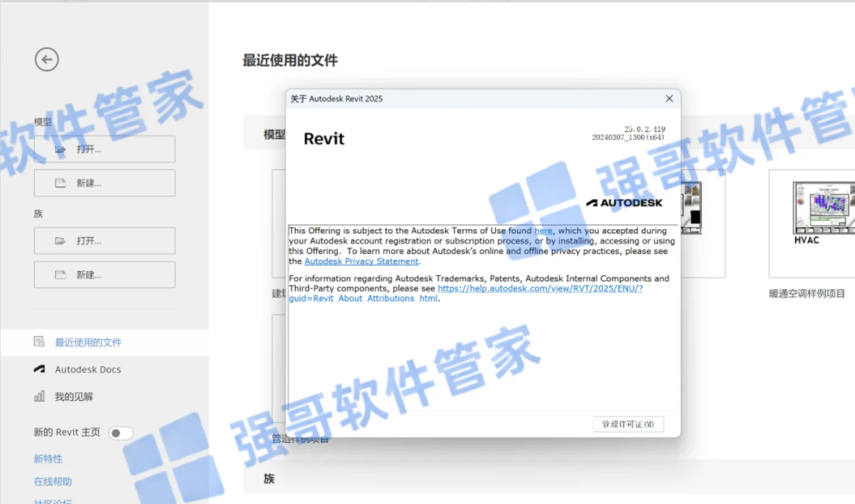
Task: Open the 在线帮助 link
Action: coord(53,482)
